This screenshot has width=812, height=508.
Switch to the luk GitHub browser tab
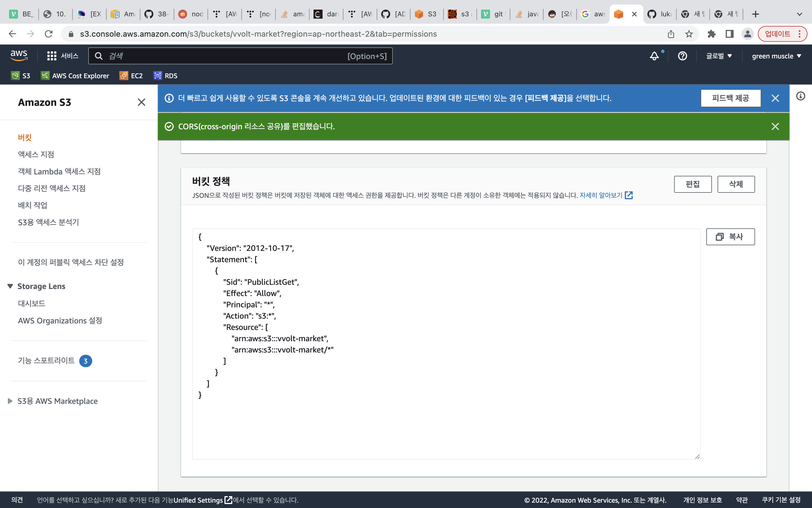(659, 14)
